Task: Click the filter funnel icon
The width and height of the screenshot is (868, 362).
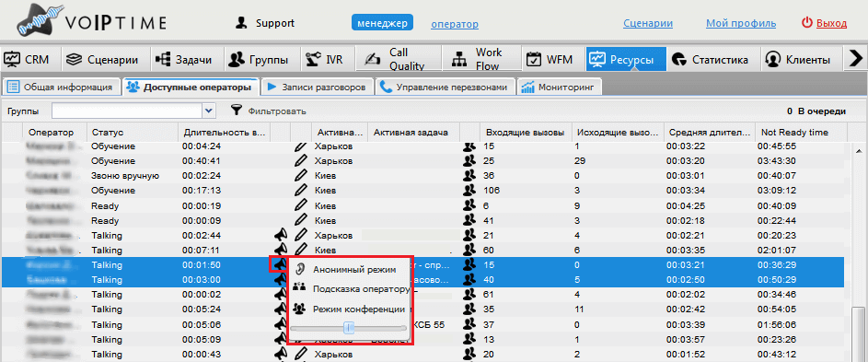Action: pos(237,111)
